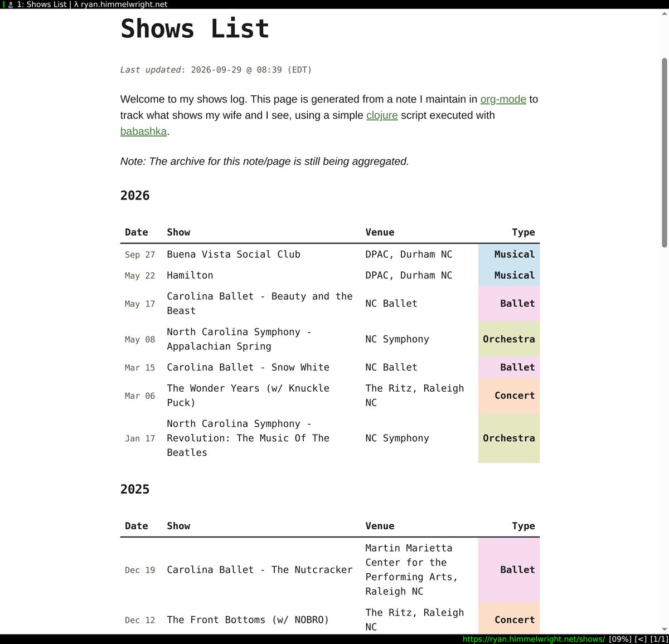Image resolution: width=669 pixels, height=644 pixels.
Task: Click the tab favicon in title bar
Action: [x=10, y=4]
